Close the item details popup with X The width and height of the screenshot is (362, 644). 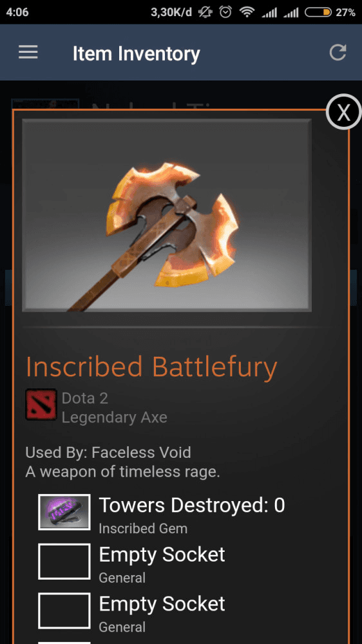pyautogui.click(x=343, y=111)
